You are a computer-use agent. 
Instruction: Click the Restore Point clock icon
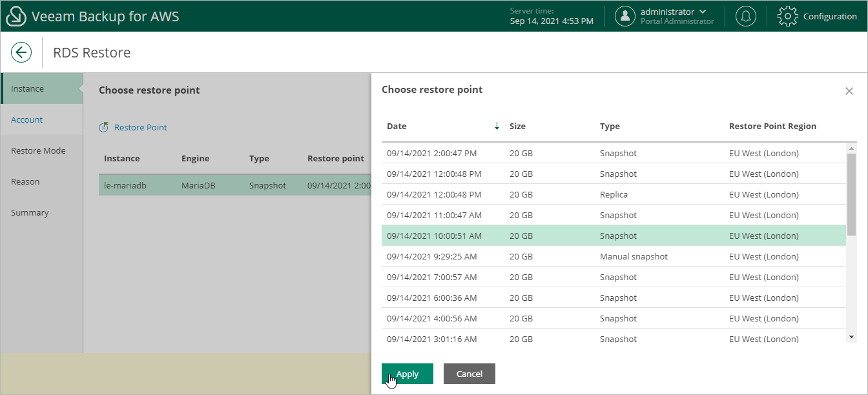pos(103,128)
